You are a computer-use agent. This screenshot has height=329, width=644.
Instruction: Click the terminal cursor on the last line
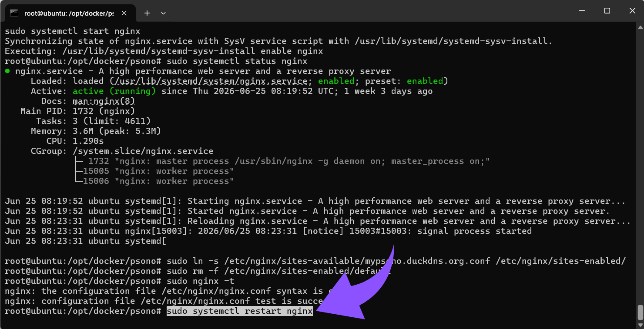point(5,321)
